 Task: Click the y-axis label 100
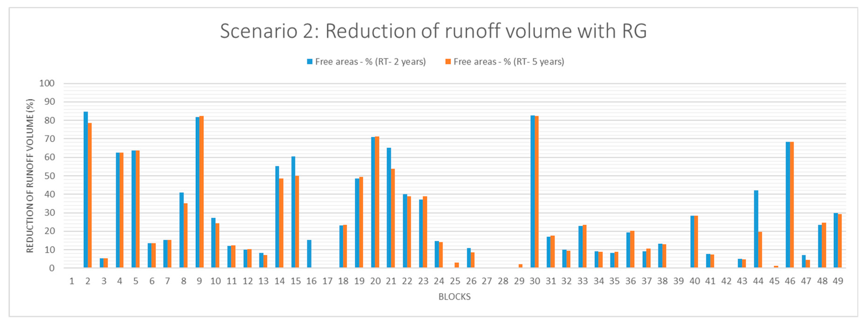click(47, 83)
